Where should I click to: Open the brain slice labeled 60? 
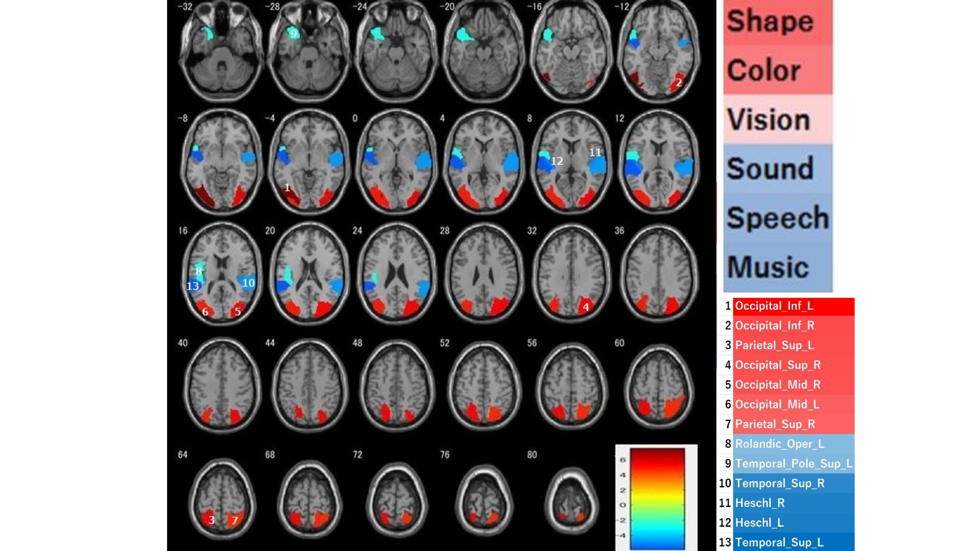[x=659, y=386]
